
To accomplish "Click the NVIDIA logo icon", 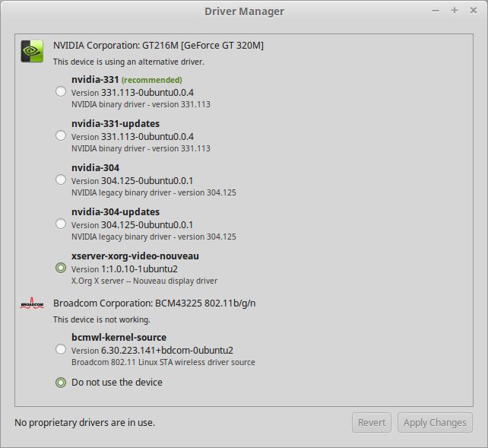I will click(32, 51).
